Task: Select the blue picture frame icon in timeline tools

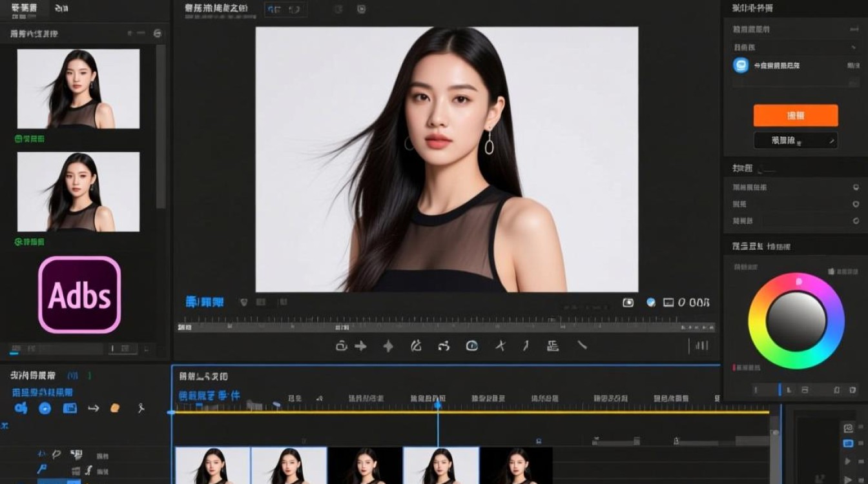Action: point(70,408)
